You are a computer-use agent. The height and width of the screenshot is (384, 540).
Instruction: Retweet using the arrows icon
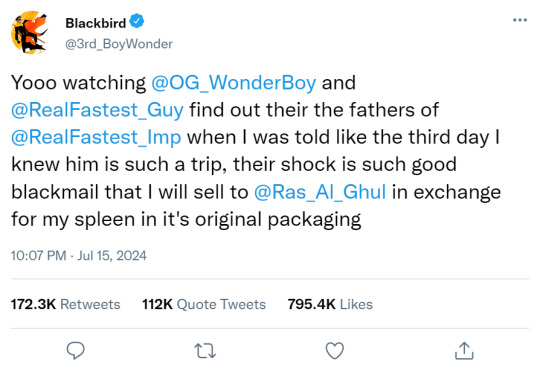(x=205, y=351)
